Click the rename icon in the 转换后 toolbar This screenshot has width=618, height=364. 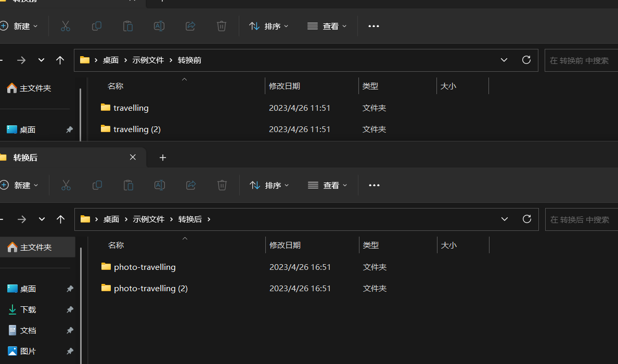click(x=160, y=185)
